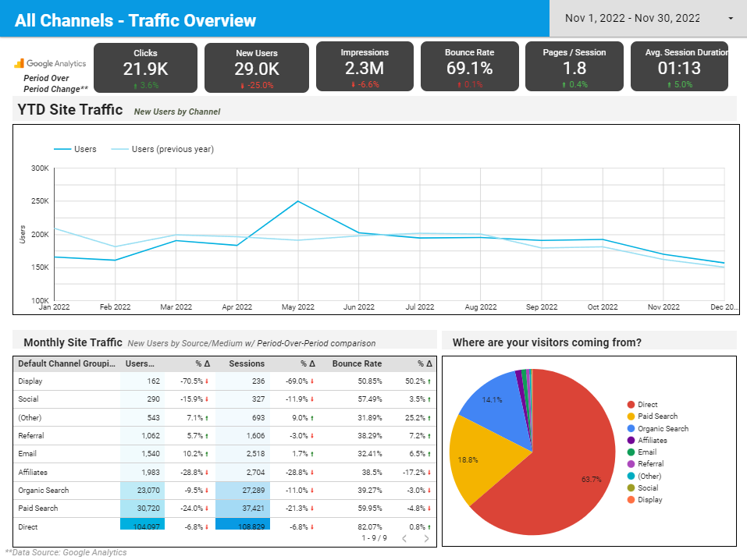The image size is (747, 560).
Task: Select the Avg. Session Duration 01:13 scorecard
Action: pos(679,66)
